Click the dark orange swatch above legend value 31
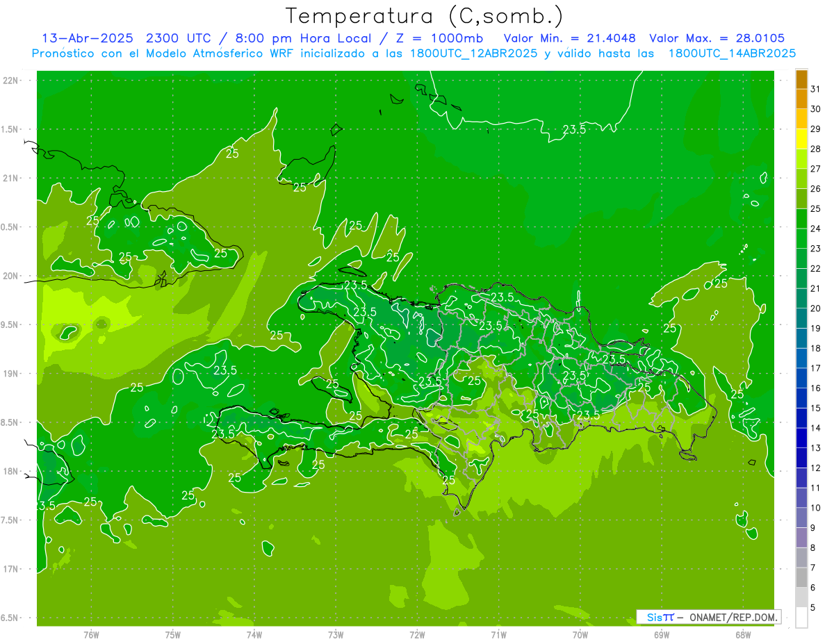The height and width of the screenshot is (644, 834). (801, 80)
